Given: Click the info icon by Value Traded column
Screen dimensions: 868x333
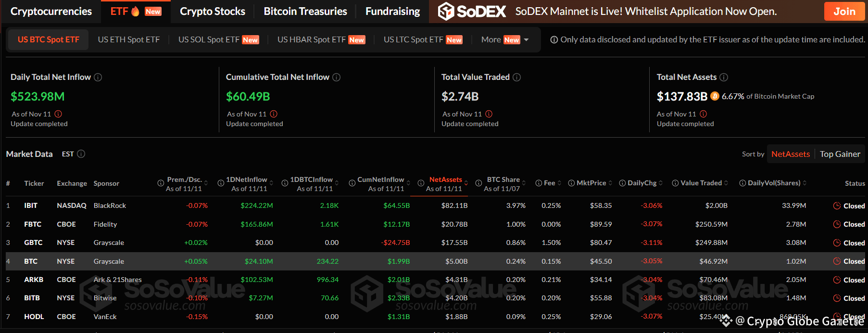Looking at the screenshot, I should (675, 183).
